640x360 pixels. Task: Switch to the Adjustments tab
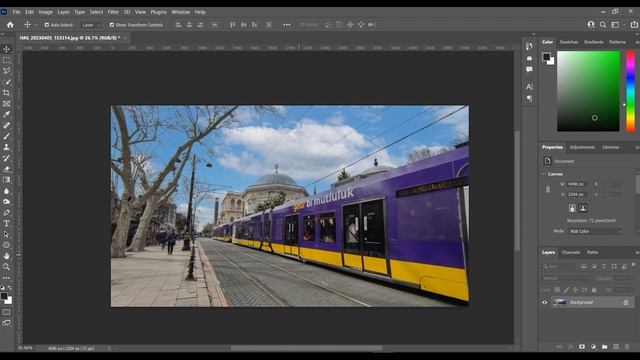tap(582, 147)
